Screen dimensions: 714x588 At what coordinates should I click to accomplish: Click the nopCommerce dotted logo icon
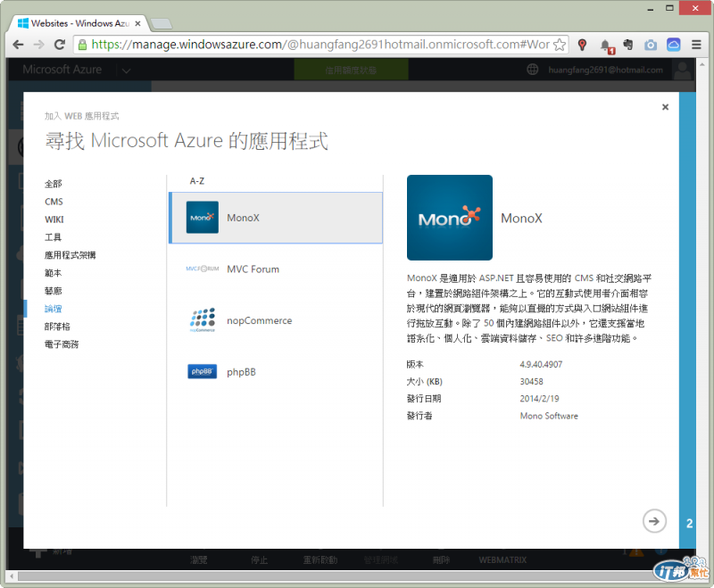pyautogui.click(x=203, y=320)
